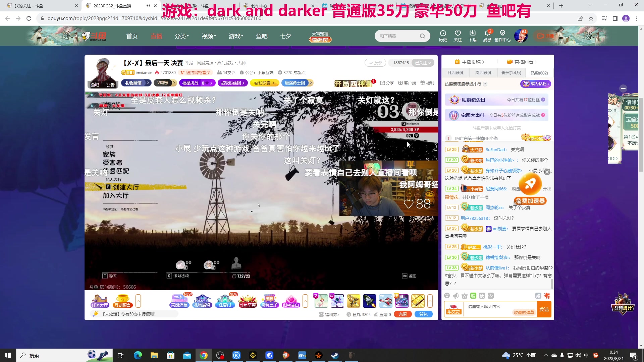644x362 pixels.
Task: Click 发送 send button
Action: [544, 309]
